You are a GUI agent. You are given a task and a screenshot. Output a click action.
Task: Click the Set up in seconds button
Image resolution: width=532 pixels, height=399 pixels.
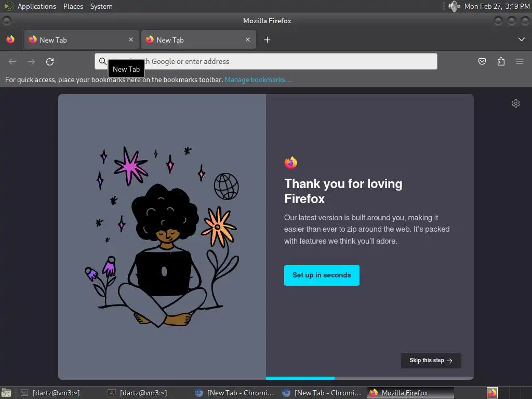(x=322, y=275)
